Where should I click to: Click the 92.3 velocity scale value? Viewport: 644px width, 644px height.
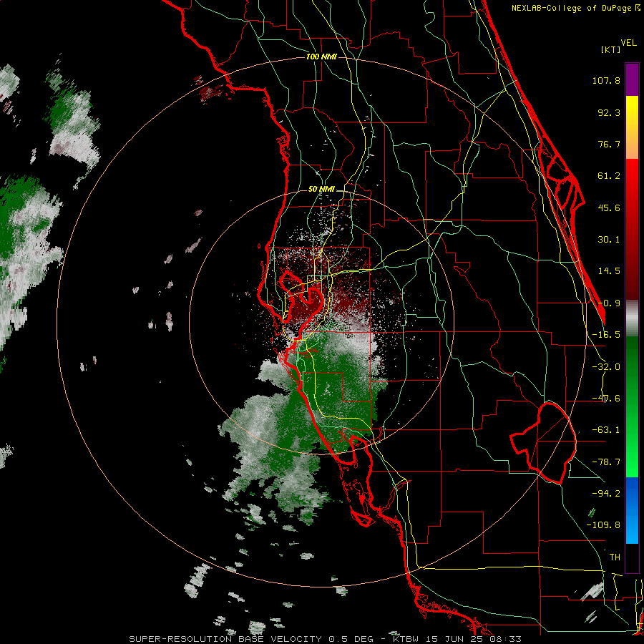pyautogui.click(x=609, y=112)
